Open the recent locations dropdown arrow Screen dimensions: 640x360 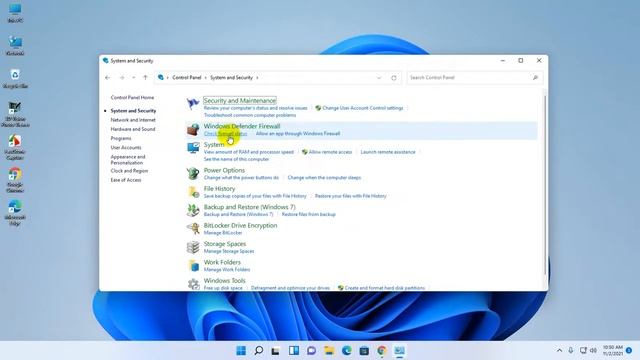[133, 78]
